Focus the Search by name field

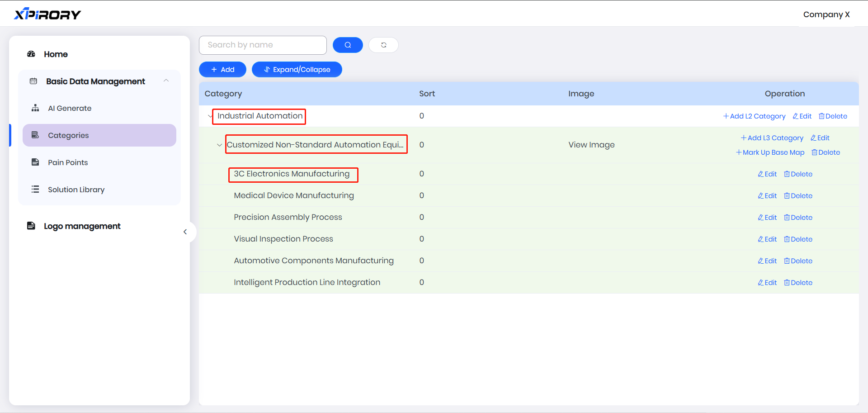tap(263, 45)
